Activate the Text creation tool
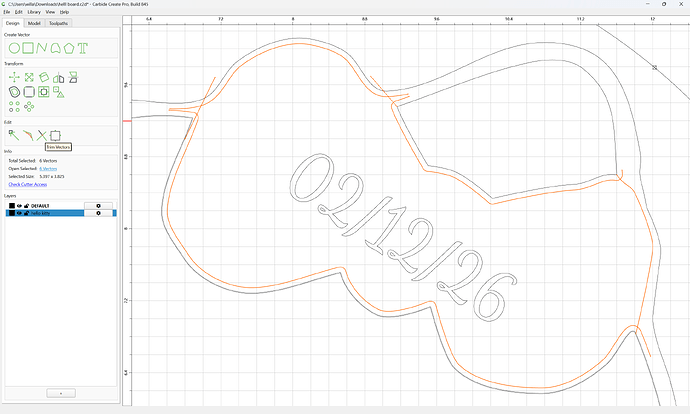The height and width of the screenshot is (414, 690). tap(83, 48)
